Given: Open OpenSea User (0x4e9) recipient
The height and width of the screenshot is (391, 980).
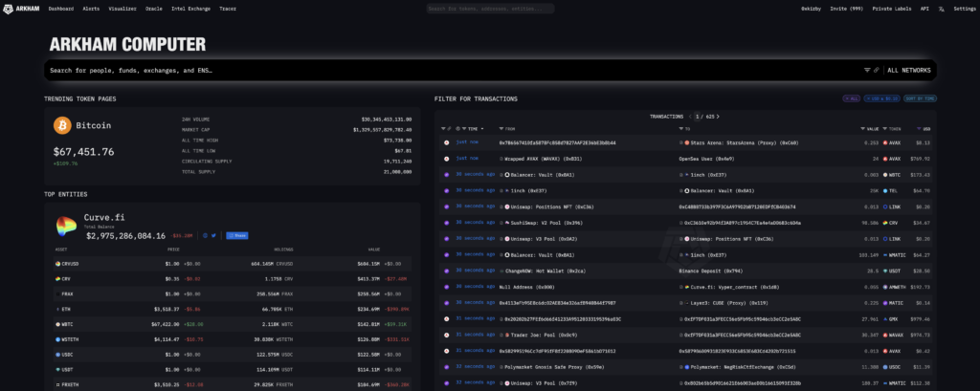Looking at the screenshot, I should [706, 159].
